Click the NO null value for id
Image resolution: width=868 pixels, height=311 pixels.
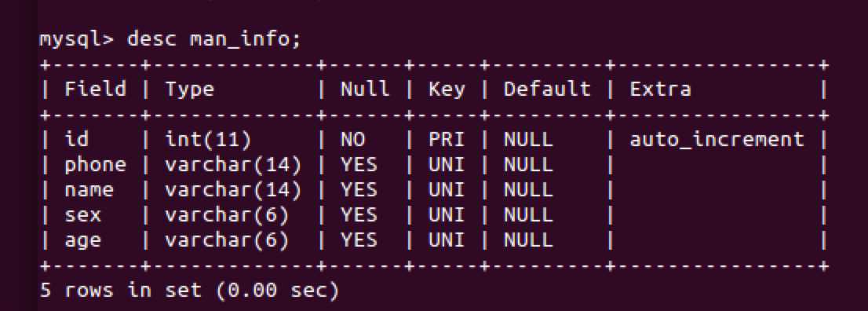point(352,140)
